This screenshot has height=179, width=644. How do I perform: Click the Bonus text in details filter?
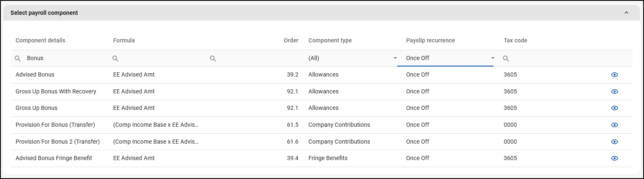click(x=35, y=58)
